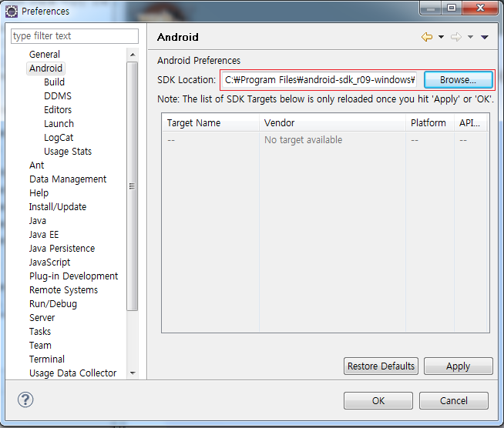Click the forward navigation arrow icon

(x=455, y=37)
